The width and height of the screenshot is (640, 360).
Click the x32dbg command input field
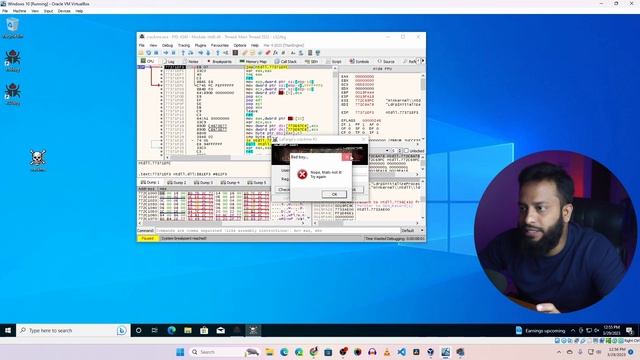277,231
